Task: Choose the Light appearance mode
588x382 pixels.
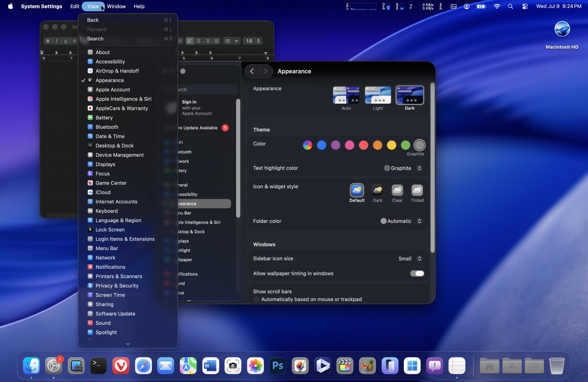Action: tap(378, 96)
